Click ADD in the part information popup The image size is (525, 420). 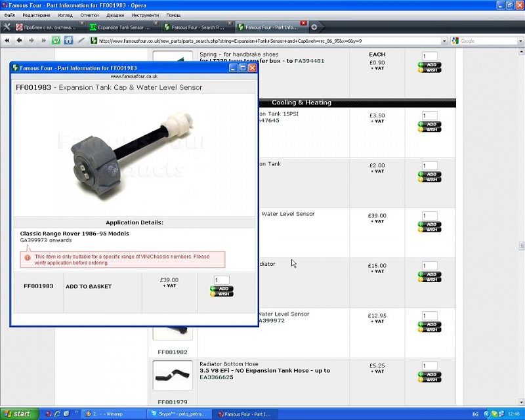click(x=222, y=289)
